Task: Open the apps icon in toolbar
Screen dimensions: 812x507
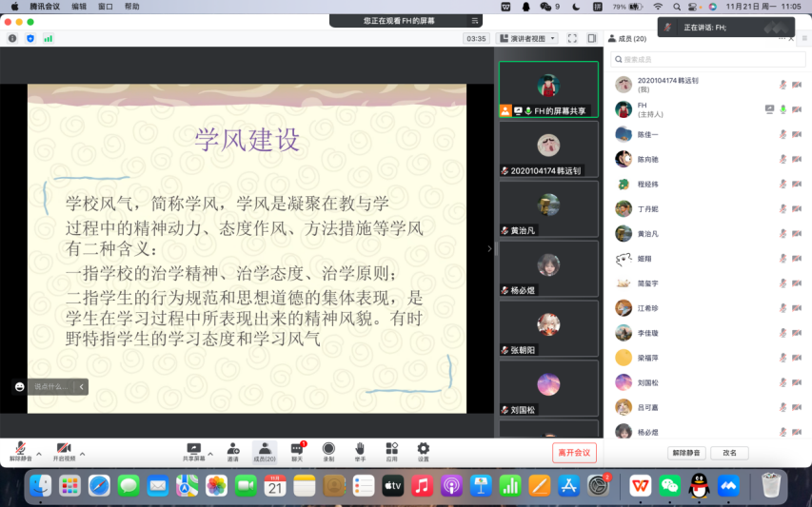Action: click(391, 449)
